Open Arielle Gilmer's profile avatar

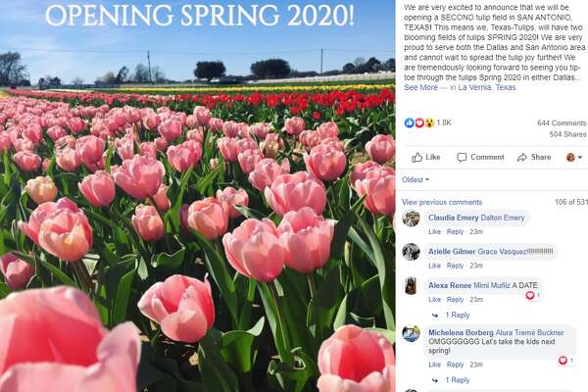[x=411, y=252]
